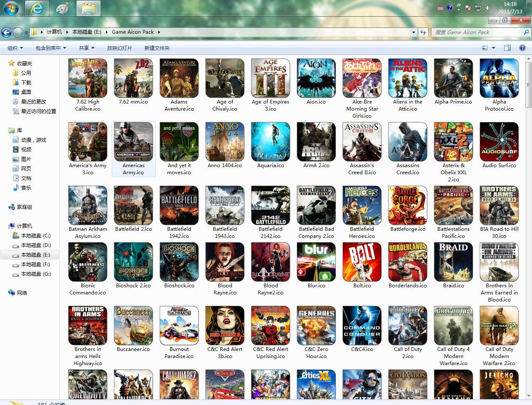Screen dimensions: 532x405
Task: Click 本地磁盘 (E:) breadcrumb in address bar
Action: pos(86,32)
